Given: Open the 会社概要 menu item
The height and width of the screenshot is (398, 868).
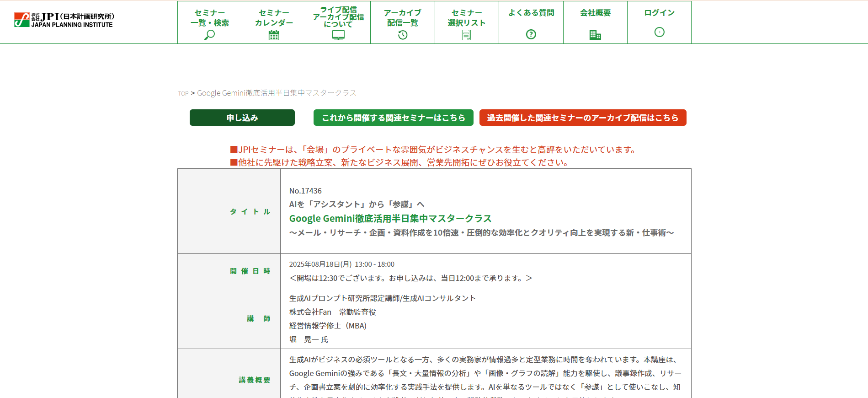Looking at the screenshot, I should coord(595,22).
